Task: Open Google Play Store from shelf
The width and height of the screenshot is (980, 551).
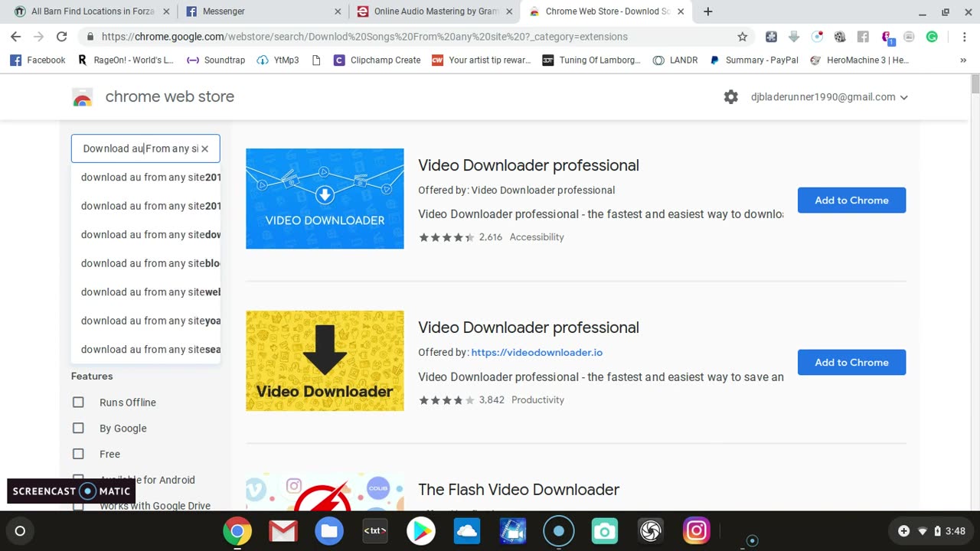Action: pos(421,531)
